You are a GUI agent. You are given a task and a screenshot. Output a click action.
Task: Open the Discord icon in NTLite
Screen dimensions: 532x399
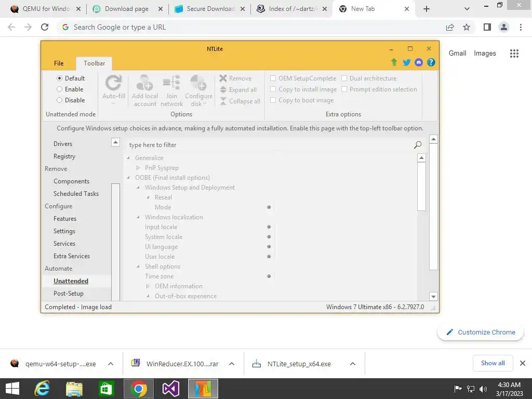tap(419, 62)
